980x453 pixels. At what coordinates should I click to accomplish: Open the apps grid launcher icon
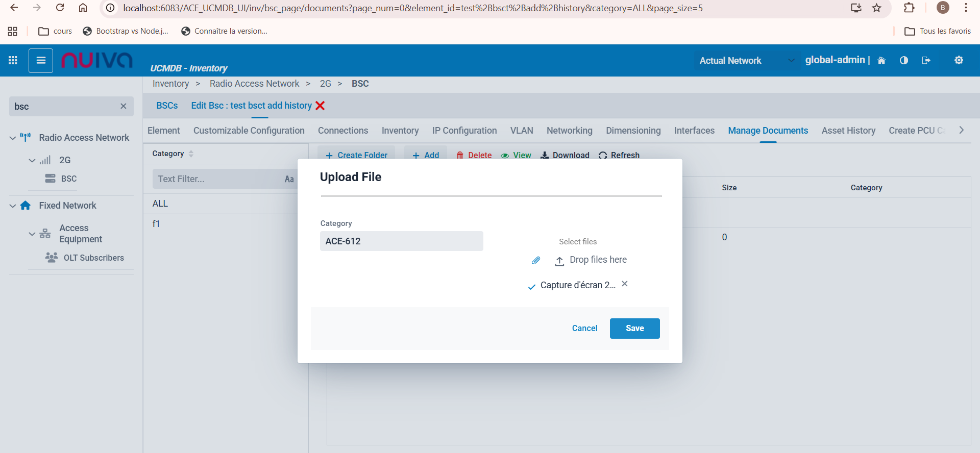[x=13, y=60]
